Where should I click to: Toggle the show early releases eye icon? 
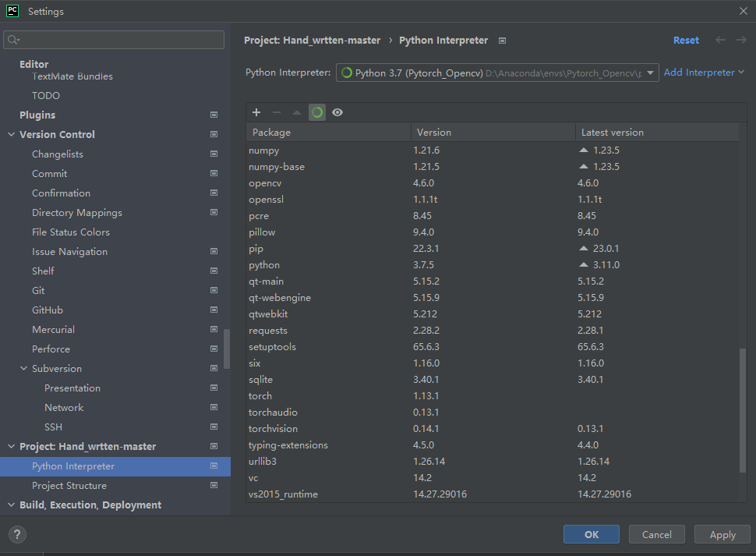(x=337, y=112)
